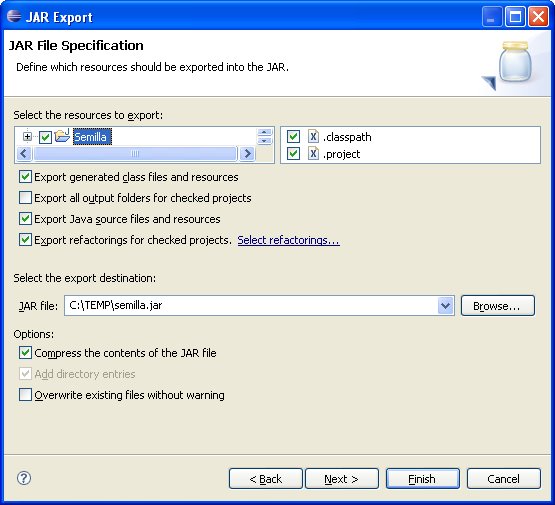
Task: Maximize the JAR Export window
Action: pyautogui.click(x=515, y=16)
